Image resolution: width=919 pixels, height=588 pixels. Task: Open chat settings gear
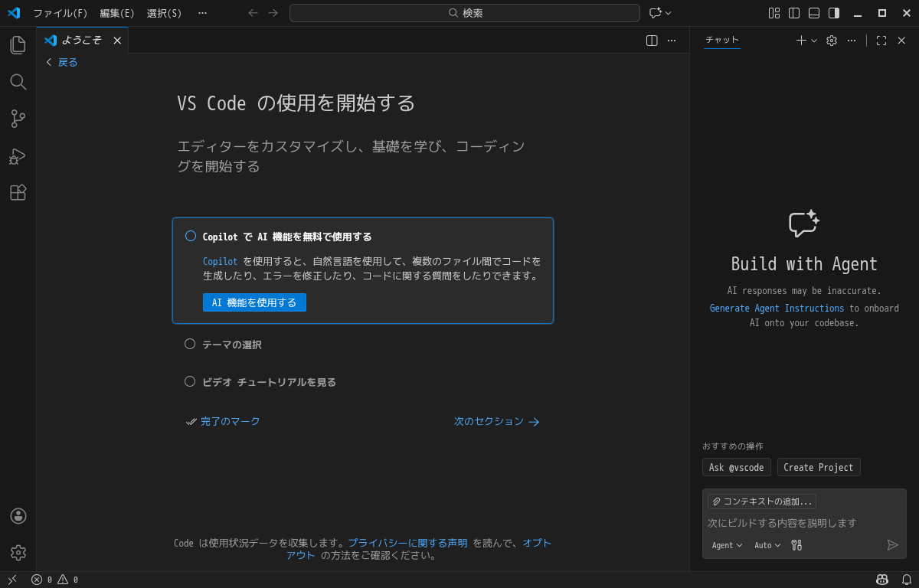click(832, 41)
